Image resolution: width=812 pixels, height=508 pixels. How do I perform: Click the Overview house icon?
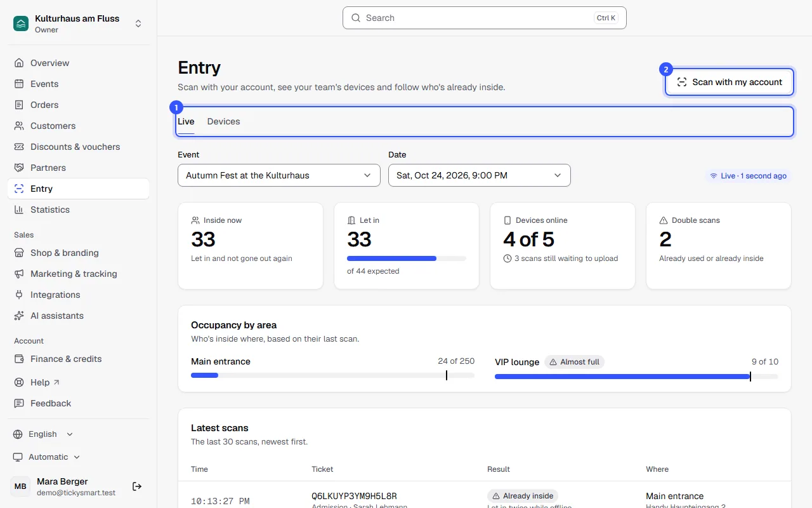pos(19,63)
